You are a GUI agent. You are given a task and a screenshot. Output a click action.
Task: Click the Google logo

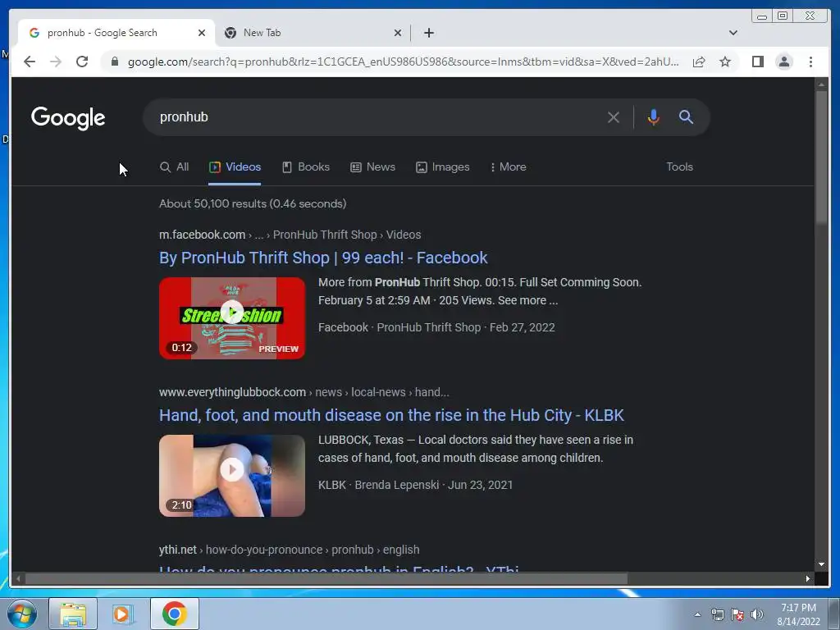pyautogui.click(x=68, y=118)
